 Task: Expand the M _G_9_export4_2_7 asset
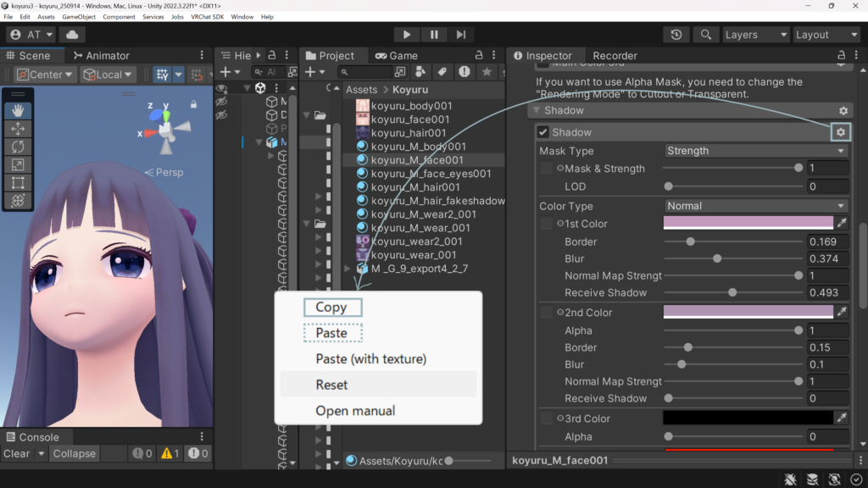click(x=348, y=269)
